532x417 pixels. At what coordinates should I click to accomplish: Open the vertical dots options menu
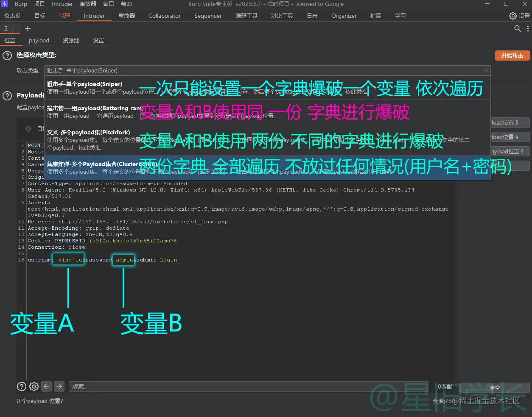528,28
